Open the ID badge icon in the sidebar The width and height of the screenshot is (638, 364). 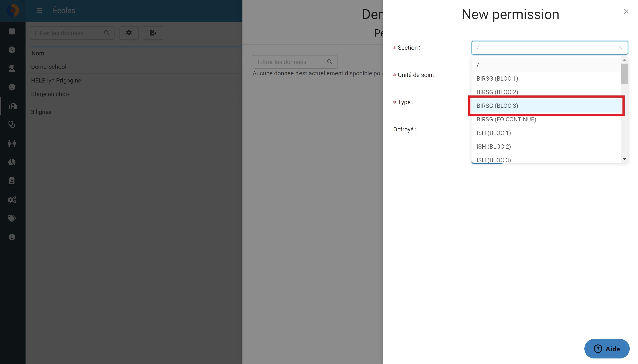12,181
